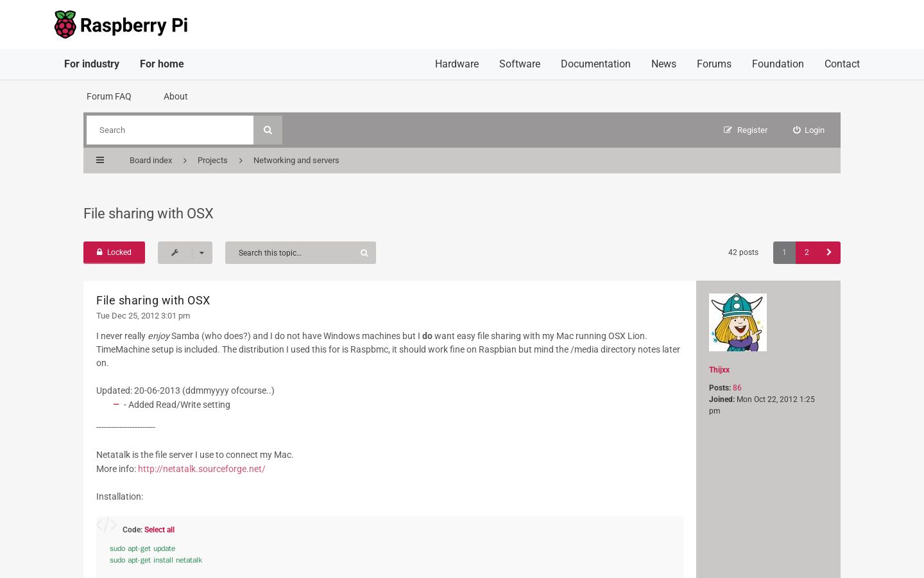Select page 1 of the topic
The height and width of the screenshot is (578, 924).
(x=784, y=252)
